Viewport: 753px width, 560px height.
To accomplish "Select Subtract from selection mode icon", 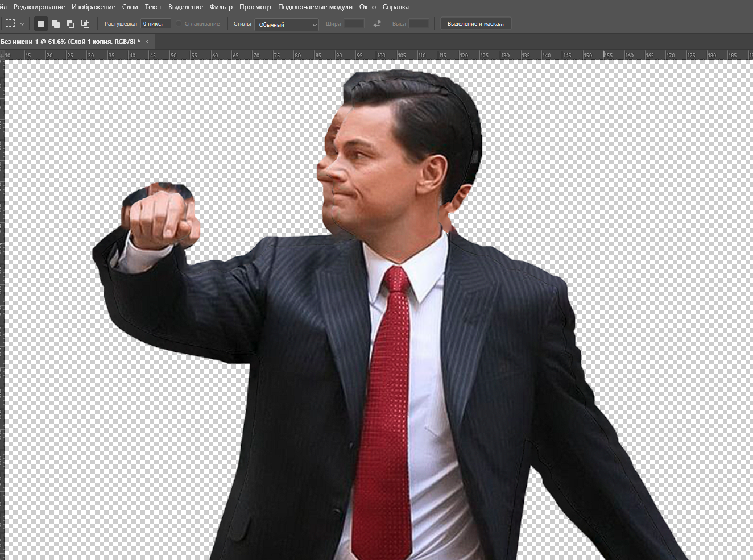I will click(x=71, y=24).
